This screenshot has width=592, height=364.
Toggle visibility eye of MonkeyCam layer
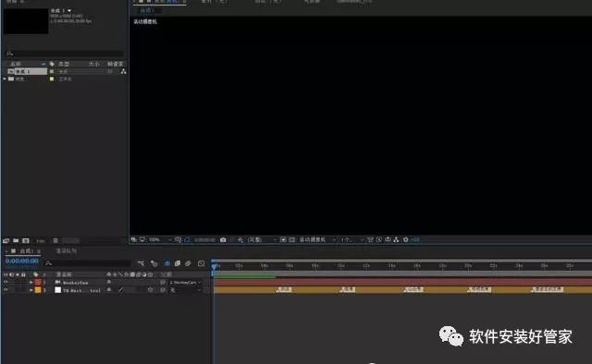[6, 282]
